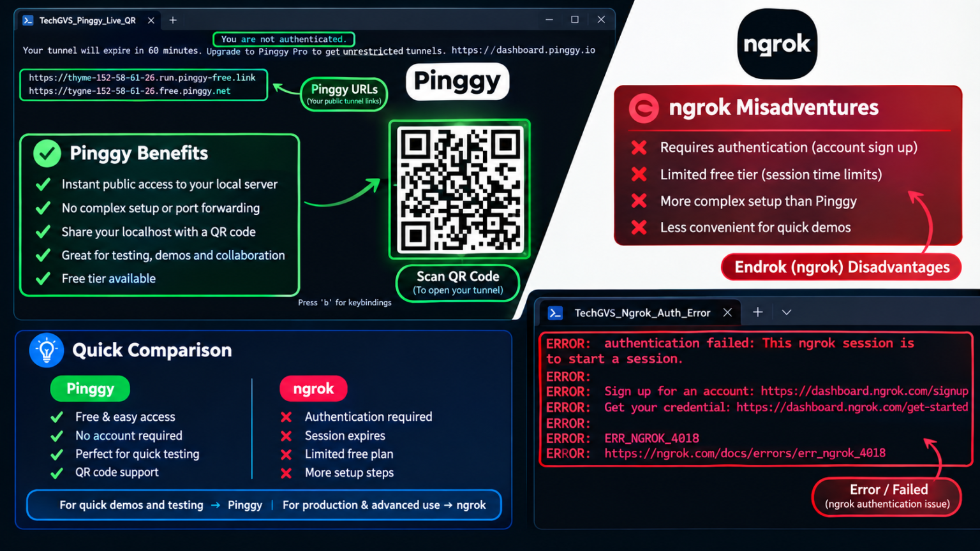Expand the ngrok terminal tab dropdown chevron
980x551 pixels.
(786, 312)
